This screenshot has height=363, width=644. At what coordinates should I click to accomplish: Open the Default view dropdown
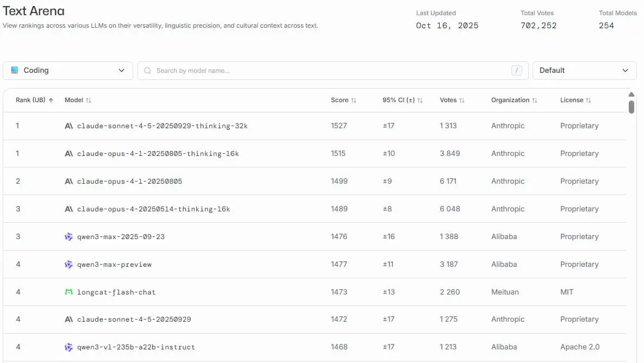click(x=584, y=71)
